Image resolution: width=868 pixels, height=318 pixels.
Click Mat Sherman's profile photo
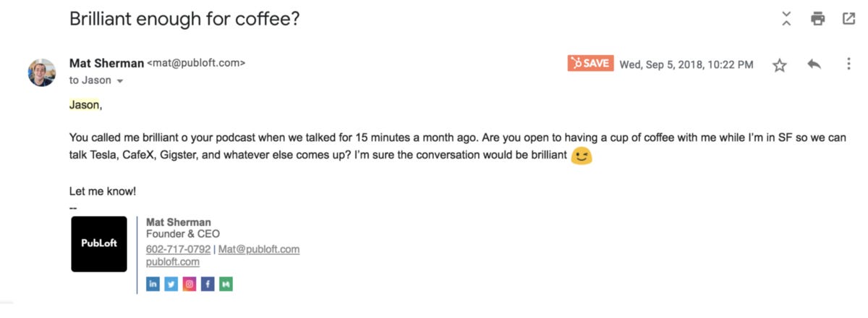[x=42, y=72]
